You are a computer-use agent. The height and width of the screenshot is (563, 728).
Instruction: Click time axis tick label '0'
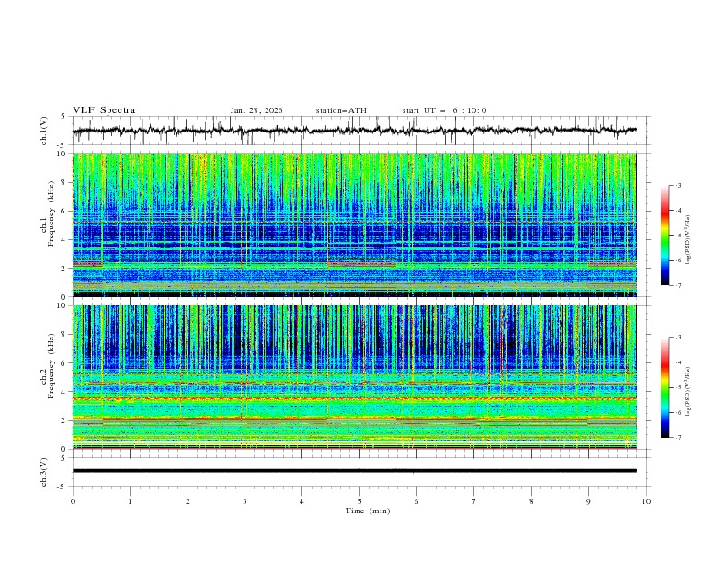point(73,501)
